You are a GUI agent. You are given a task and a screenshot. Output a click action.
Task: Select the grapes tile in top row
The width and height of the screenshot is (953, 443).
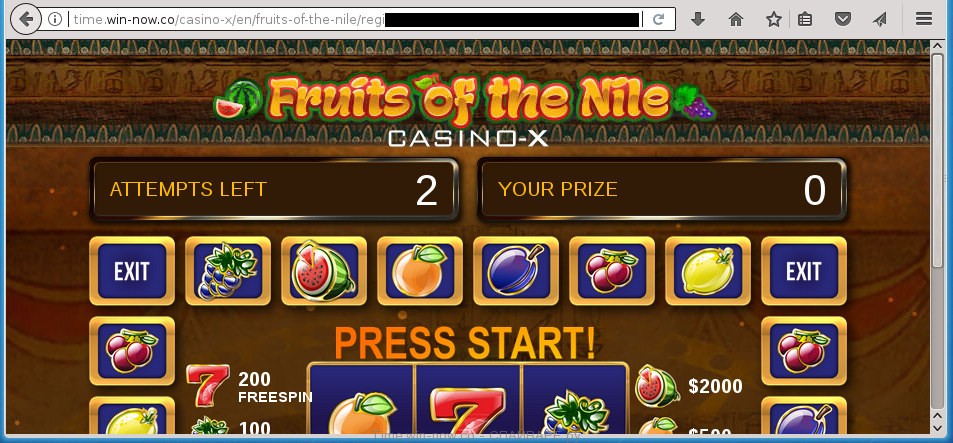click(228, 271)
